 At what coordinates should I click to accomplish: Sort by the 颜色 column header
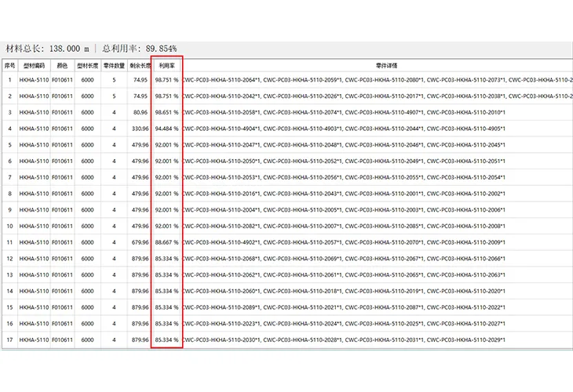tap(63, 66)
